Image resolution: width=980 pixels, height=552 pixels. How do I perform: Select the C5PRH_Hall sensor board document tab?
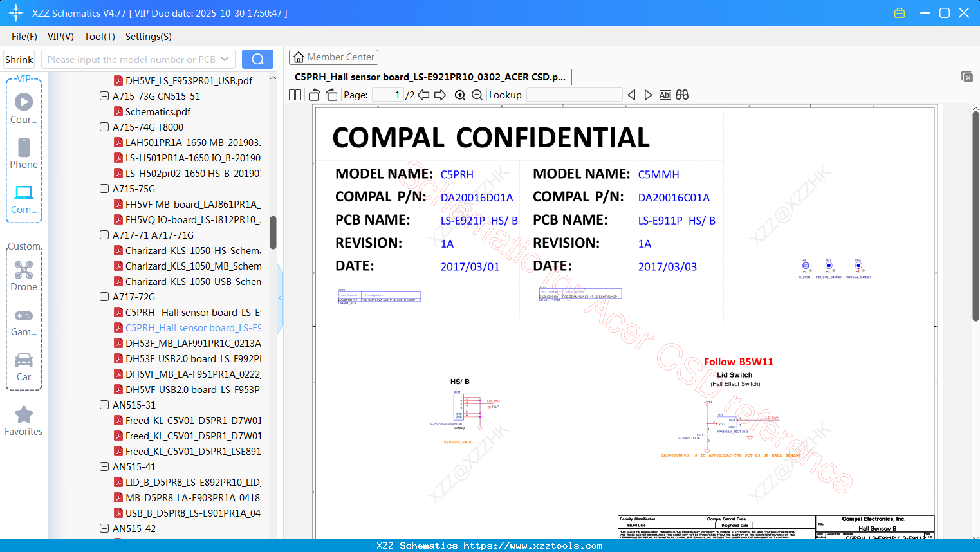click(x=430, y=77)
